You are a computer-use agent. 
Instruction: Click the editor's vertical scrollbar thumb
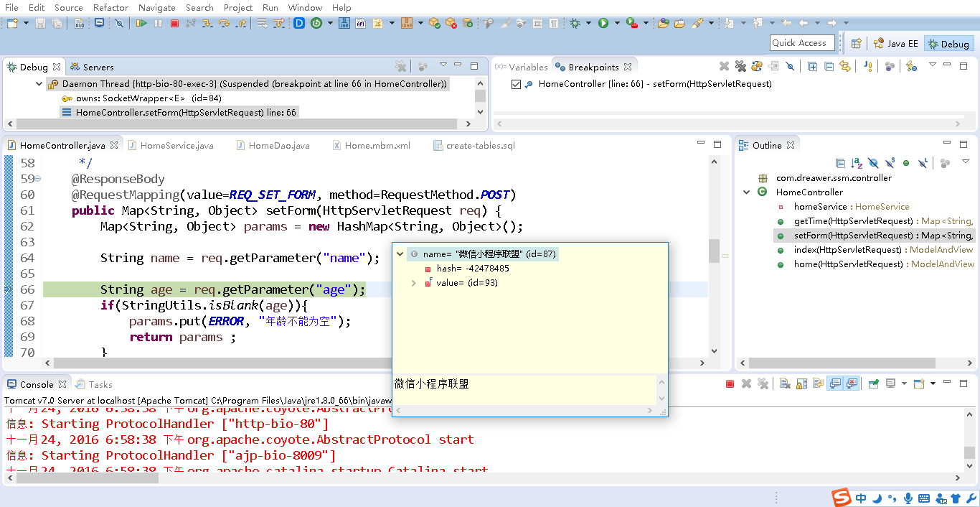click(714, 251)
